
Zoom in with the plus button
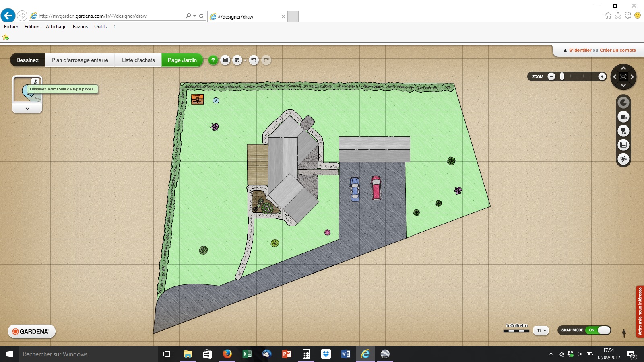point(602,76)
